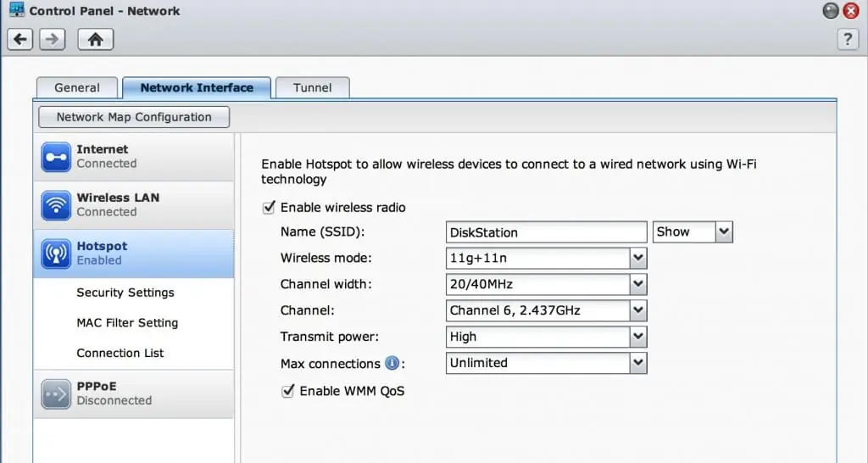Select the PPPoE sidebar icon
868x463 pixels.
pyautogui.click(x=56, y=393)
